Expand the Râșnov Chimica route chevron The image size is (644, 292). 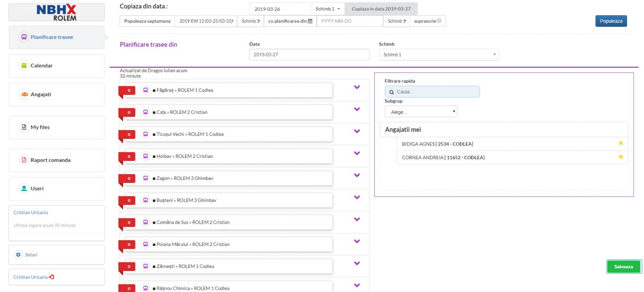(357, 285)
